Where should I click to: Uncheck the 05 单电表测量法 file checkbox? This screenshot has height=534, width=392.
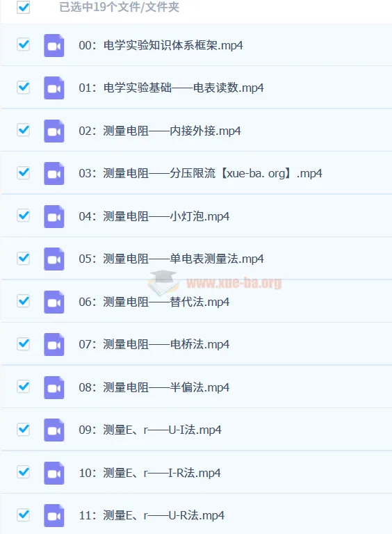[x=24, y=258]
